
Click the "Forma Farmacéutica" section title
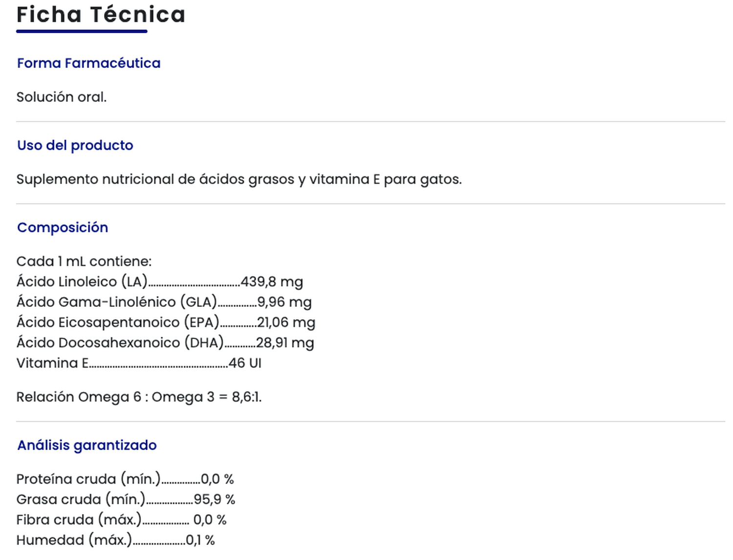(x=88, y=63)
